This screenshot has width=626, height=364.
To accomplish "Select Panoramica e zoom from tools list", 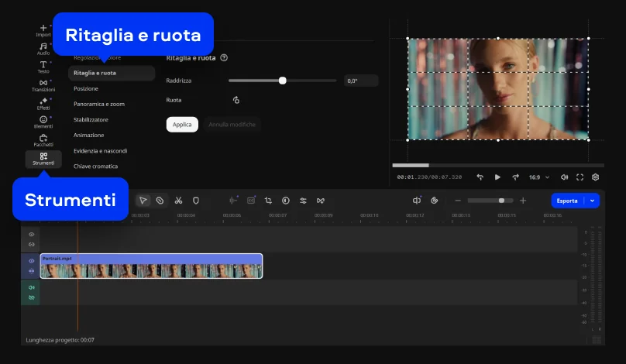I will 98,104.
